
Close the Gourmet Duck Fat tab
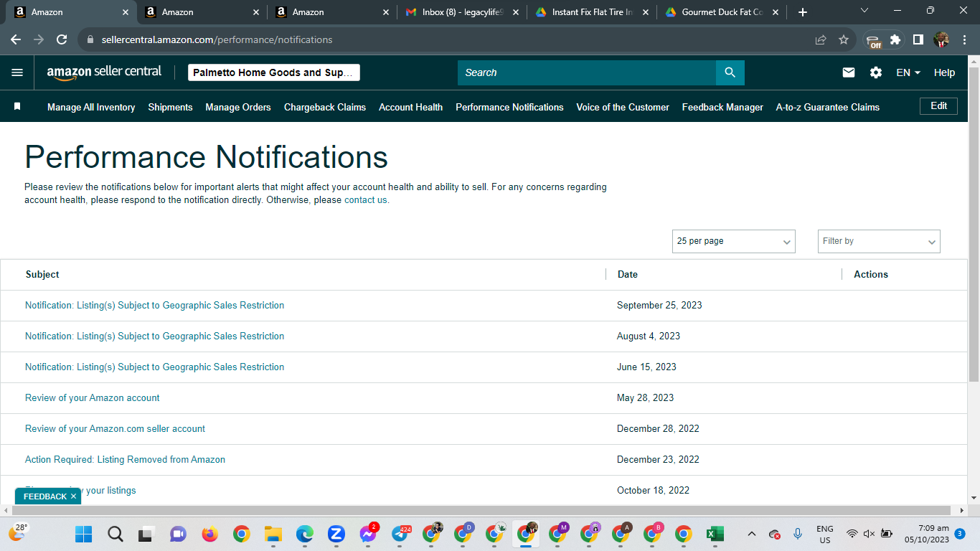coord(776,12)
